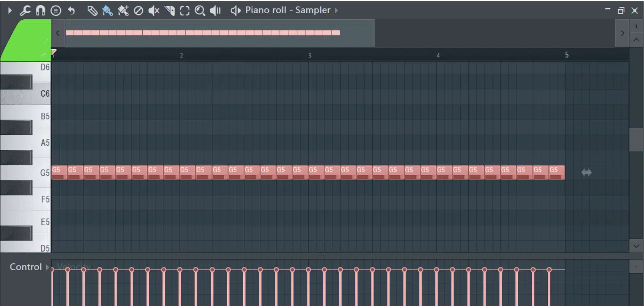Click the right overview scroll arrow
The image size is (644, 306).
pyautogui.click(x=622, y=33)
